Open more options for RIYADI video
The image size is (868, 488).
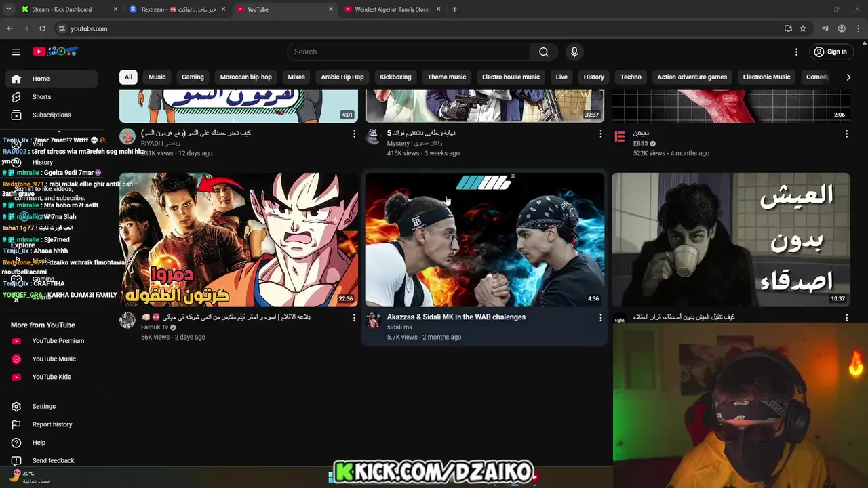tap(354, 134)
